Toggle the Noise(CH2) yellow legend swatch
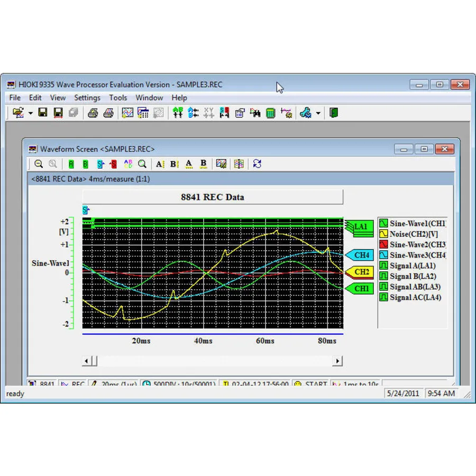 384,234
